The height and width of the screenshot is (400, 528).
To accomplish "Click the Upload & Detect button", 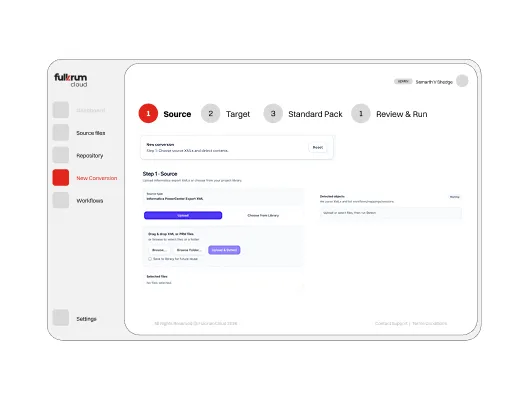I will point(224,250).
